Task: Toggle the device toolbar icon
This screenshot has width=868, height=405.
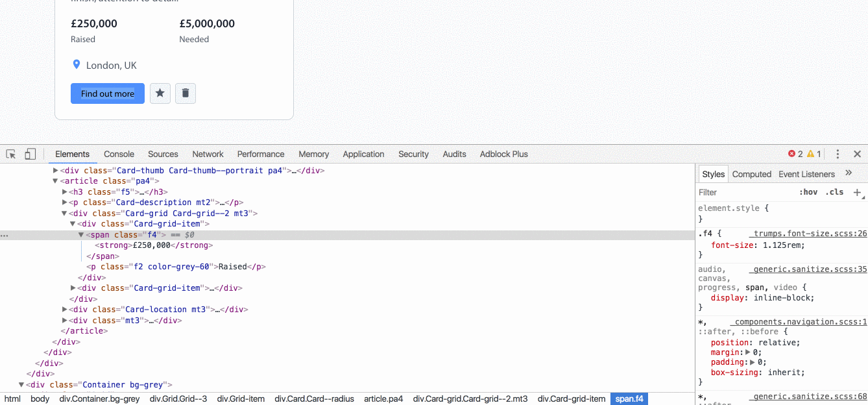Action: tap(30, 154)
